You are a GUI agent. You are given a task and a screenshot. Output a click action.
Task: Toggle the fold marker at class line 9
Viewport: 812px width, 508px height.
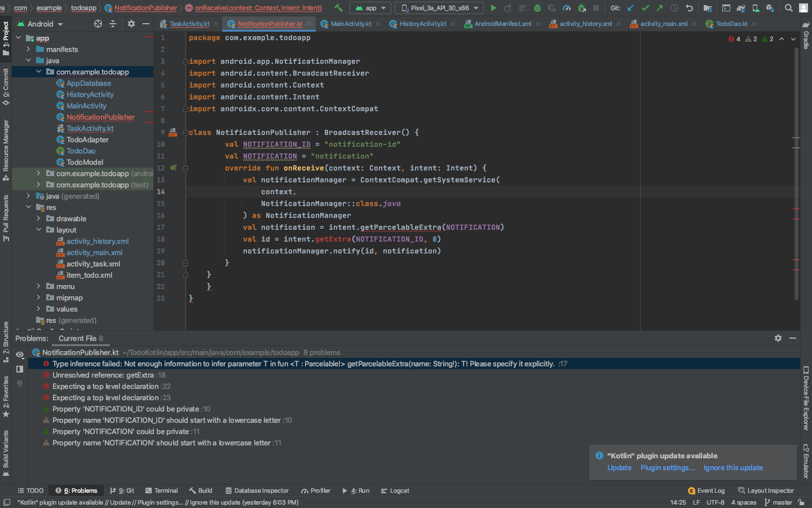(186, 133)
